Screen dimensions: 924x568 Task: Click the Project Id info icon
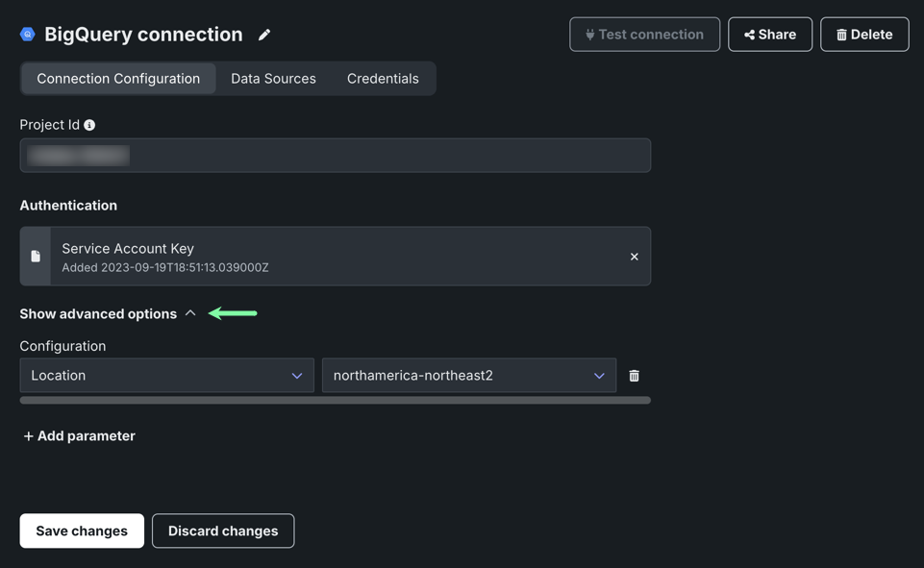coord(89,125)
